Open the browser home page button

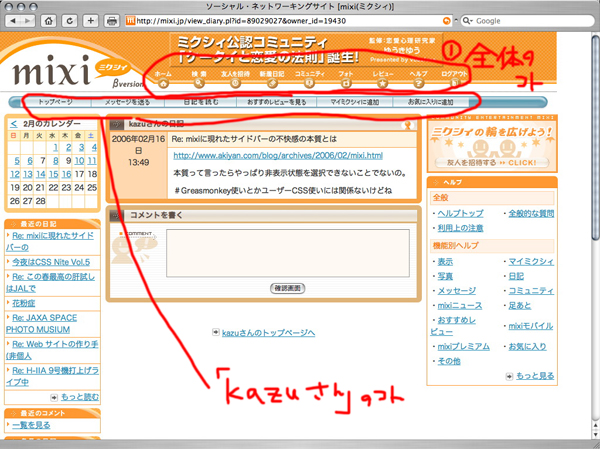(x=49, y=21)
